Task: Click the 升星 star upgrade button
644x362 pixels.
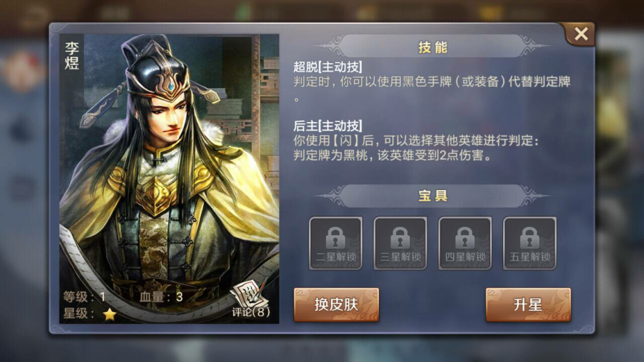Action: coord(528,304)
